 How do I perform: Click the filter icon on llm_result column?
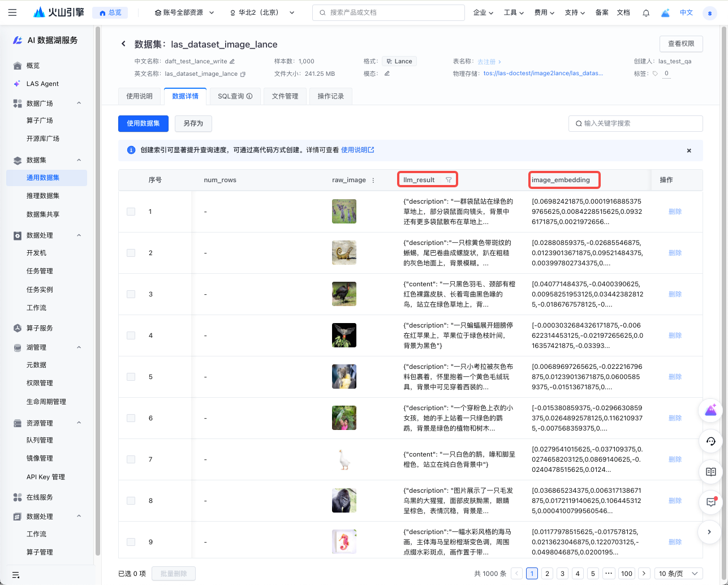tap(449, 180)
